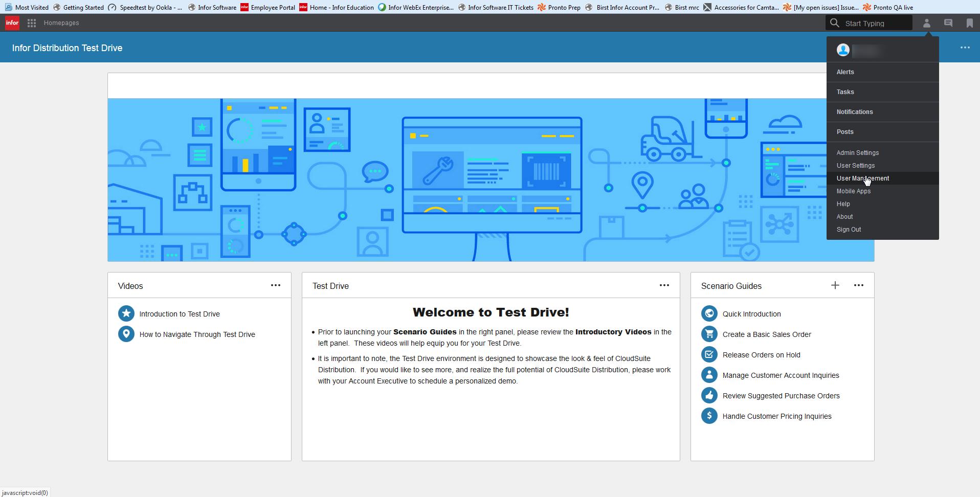Viewport: 980px width, 497px height.
Task: Open Manage Customer Account Inquiries guide
Action: coord(781,375)
